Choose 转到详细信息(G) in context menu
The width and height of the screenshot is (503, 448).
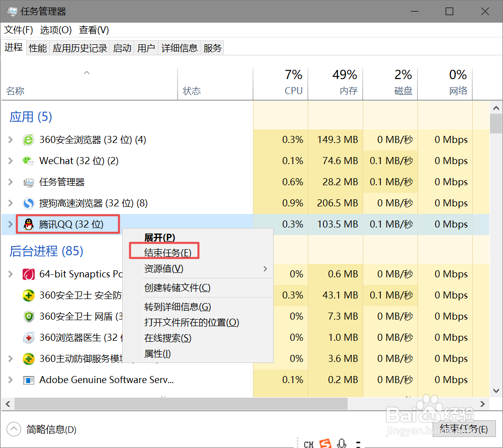point(198,307)
